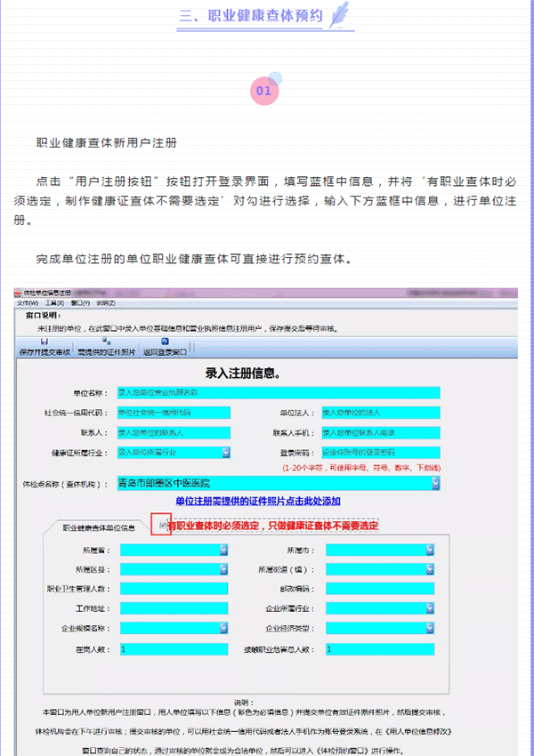Screen dimensions: 534x756
Task: Expand the 所属市 dropdown
Action: click(x=429, y=550)
